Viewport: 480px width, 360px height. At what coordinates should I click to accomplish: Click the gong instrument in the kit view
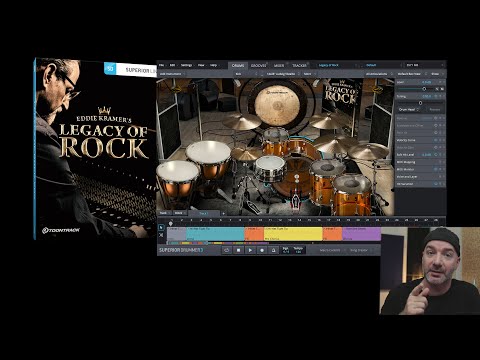276,104
